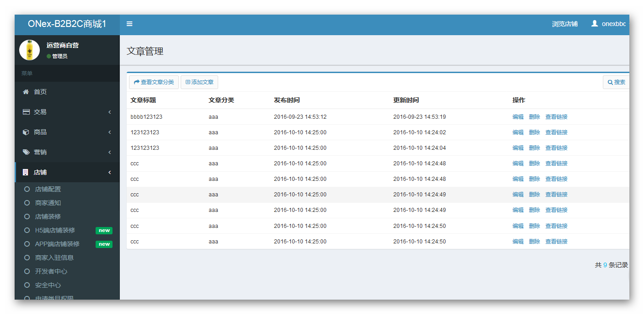Expand the 交易 menu chevron

[x=110, y=112]
